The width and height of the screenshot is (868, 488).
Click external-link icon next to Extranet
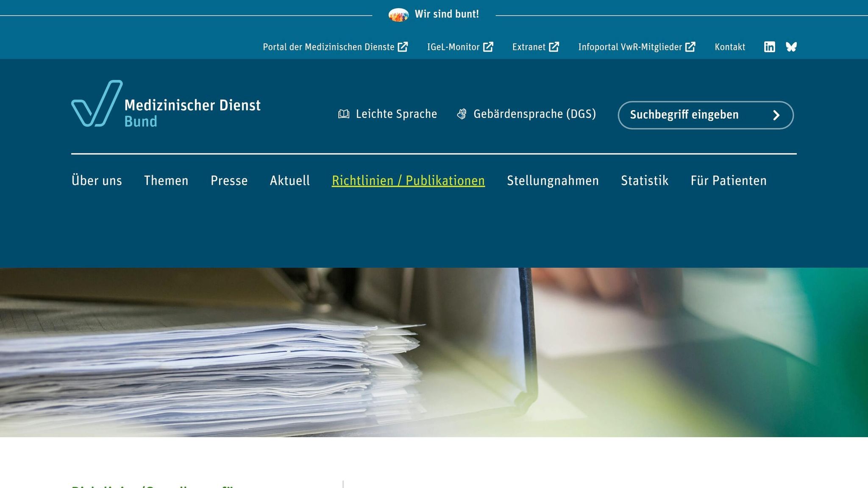click(554, 47)
